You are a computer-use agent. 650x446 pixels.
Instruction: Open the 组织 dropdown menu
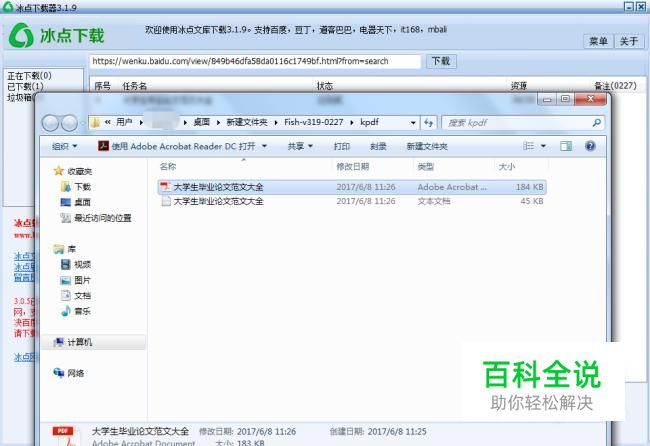[65, 146]
